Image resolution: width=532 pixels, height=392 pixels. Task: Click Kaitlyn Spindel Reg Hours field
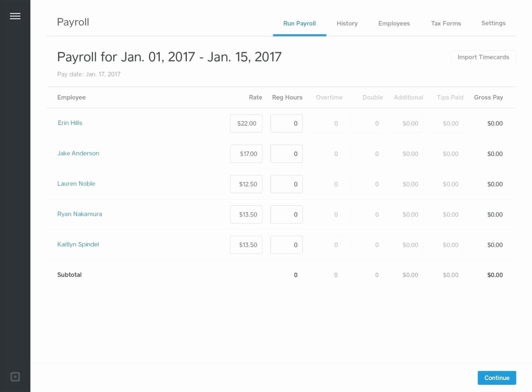286,245
